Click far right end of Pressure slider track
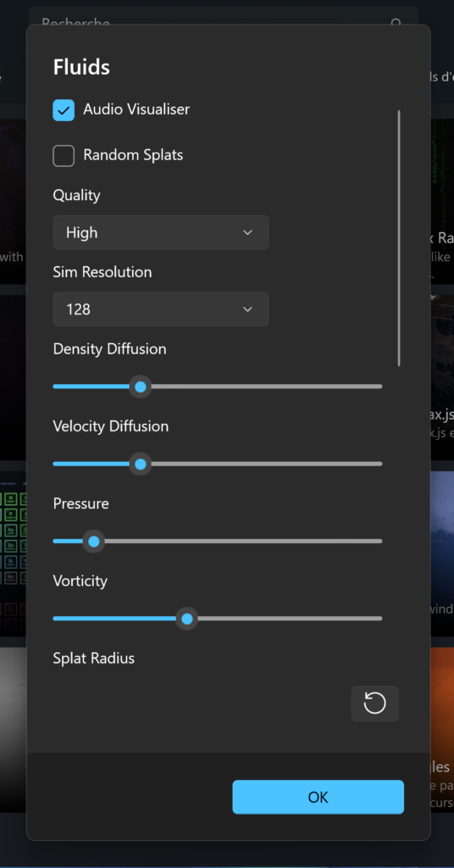The image size is (454, 868). [379, 541]
